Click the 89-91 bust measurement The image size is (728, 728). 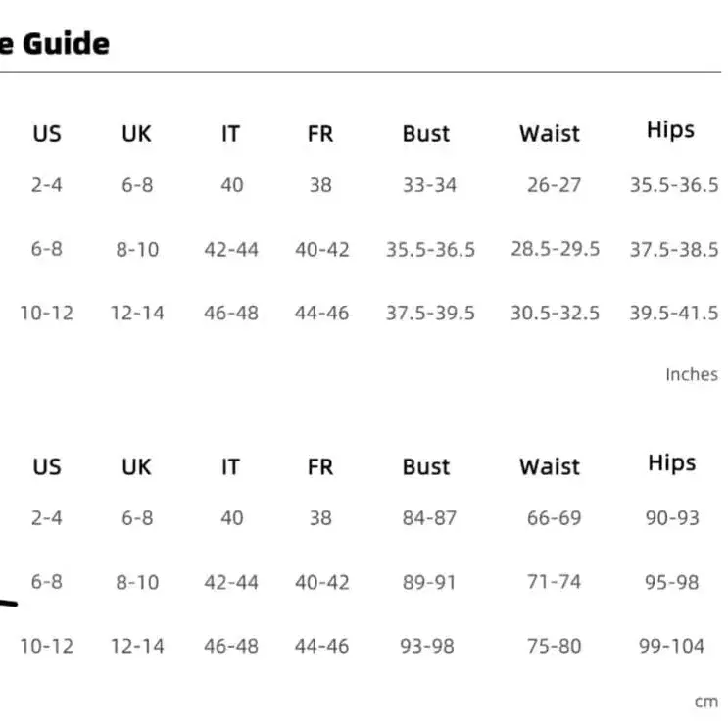[429, 582]
